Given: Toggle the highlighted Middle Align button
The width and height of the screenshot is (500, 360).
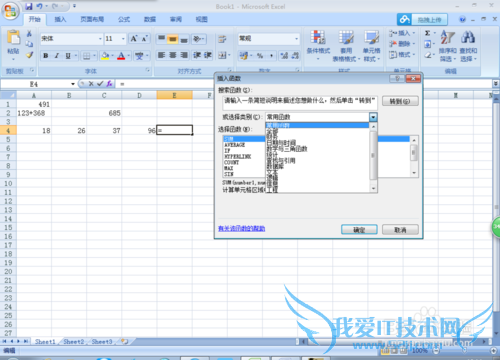Looking at the screenshot, I should [x=172, y=39].
